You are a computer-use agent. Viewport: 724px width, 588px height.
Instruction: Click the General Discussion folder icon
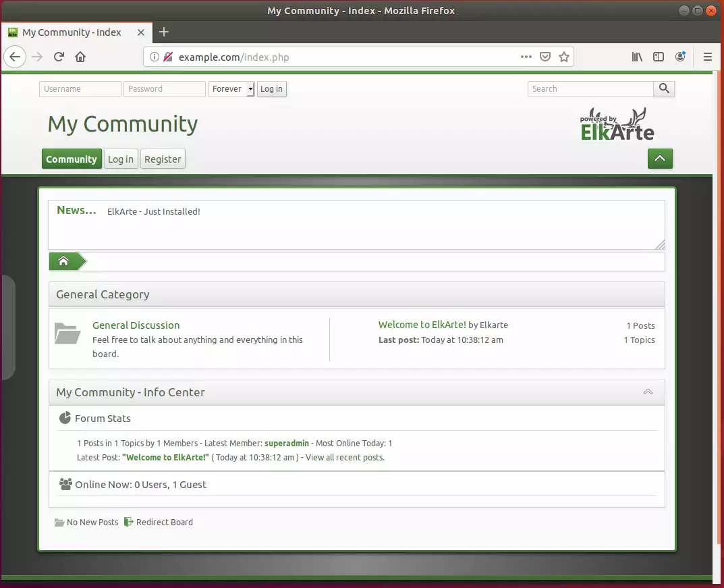pos(67,333)
